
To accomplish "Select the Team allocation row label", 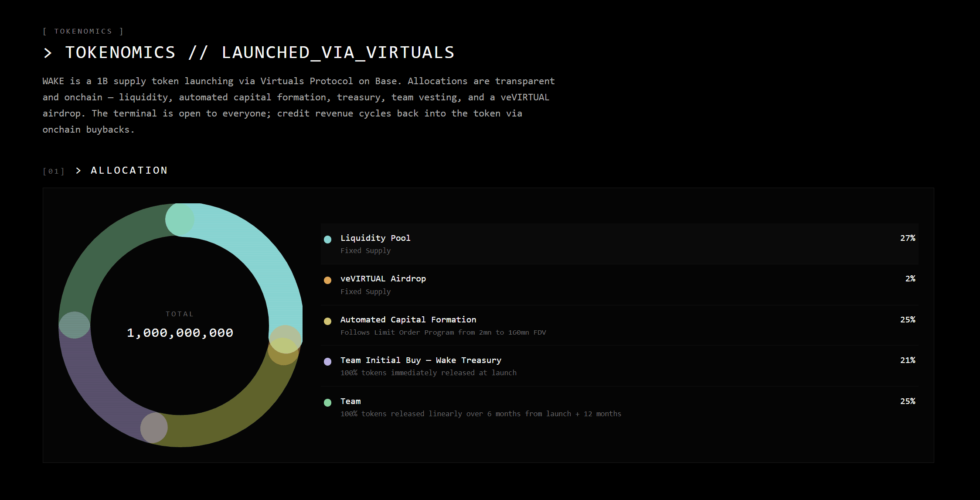I will point(350,401).
